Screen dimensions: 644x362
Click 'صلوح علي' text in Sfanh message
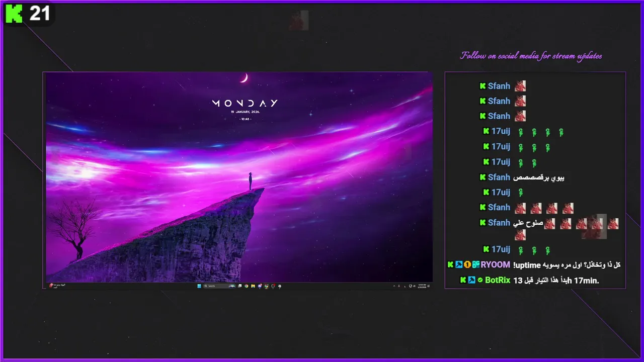(x=528, y=223)
